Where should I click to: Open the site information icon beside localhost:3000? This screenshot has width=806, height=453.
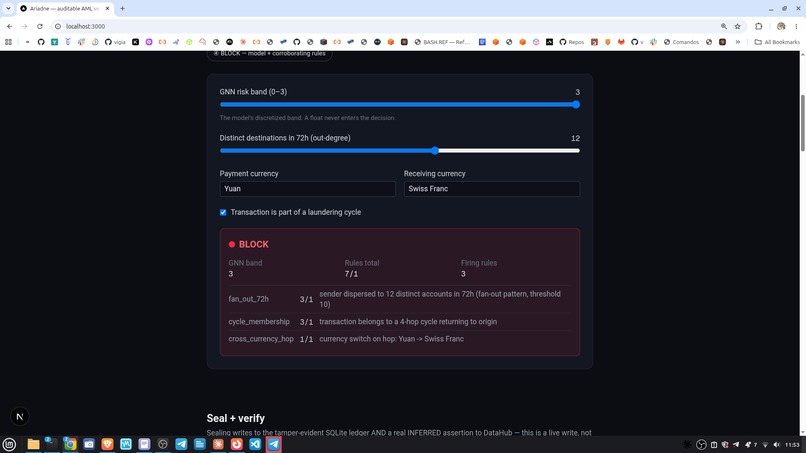[x=58, y=26]
